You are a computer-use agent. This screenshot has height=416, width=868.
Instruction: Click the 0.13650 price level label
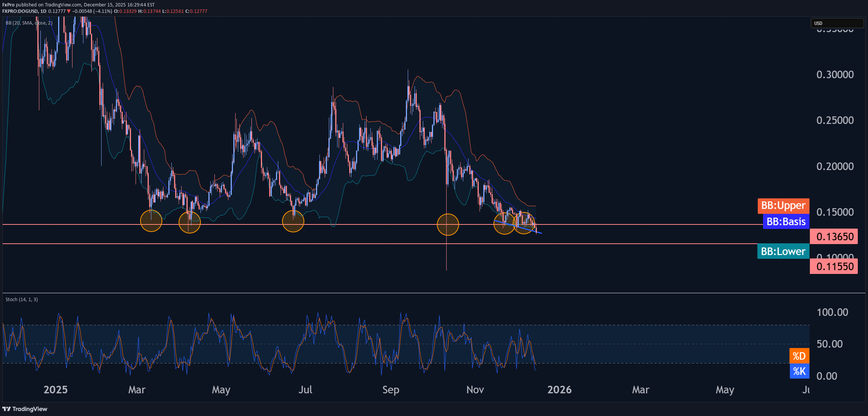click(x=834, y=237)
